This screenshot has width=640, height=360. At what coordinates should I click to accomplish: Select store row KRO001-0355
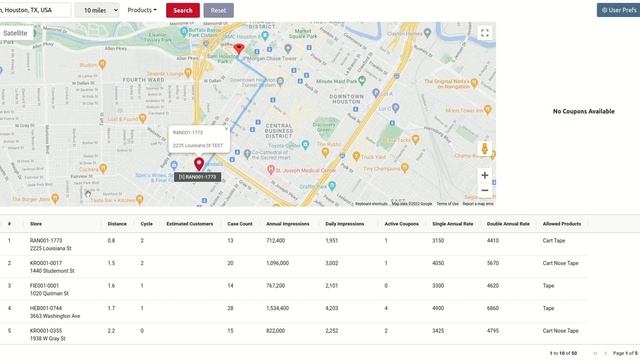pos(294,334)
